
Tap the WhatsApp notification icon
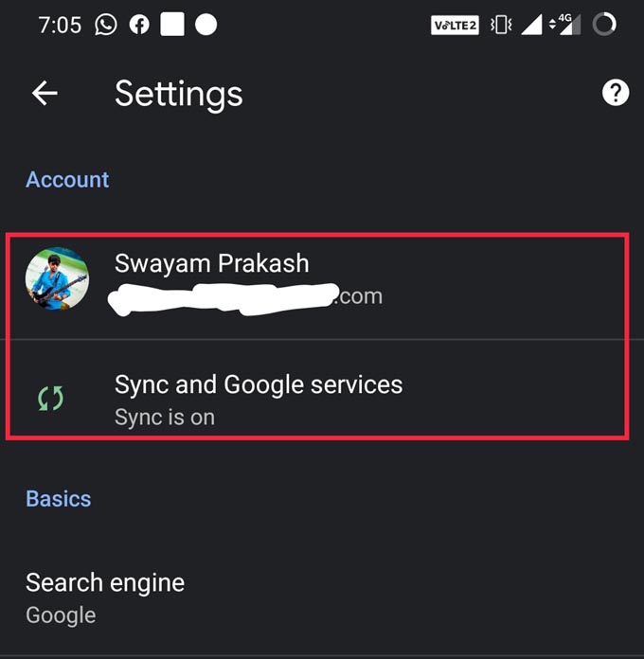click(x=105, y=25)
